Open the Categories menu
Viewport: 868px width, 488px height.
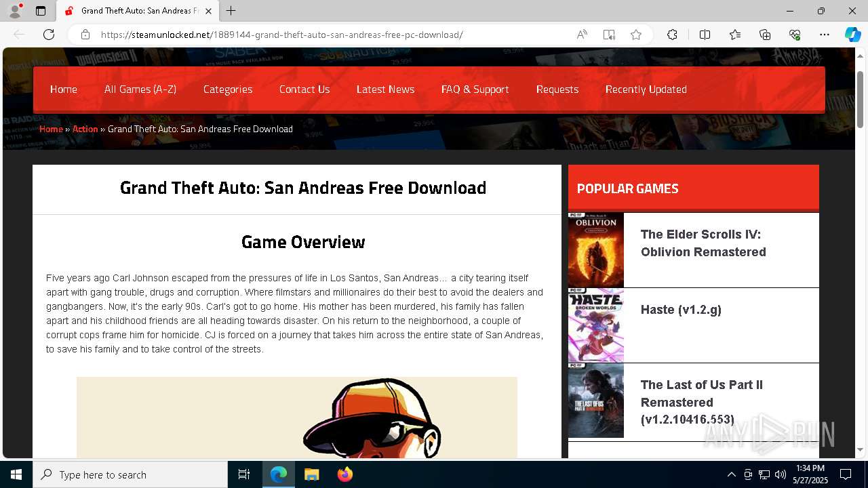coord(228,89)
